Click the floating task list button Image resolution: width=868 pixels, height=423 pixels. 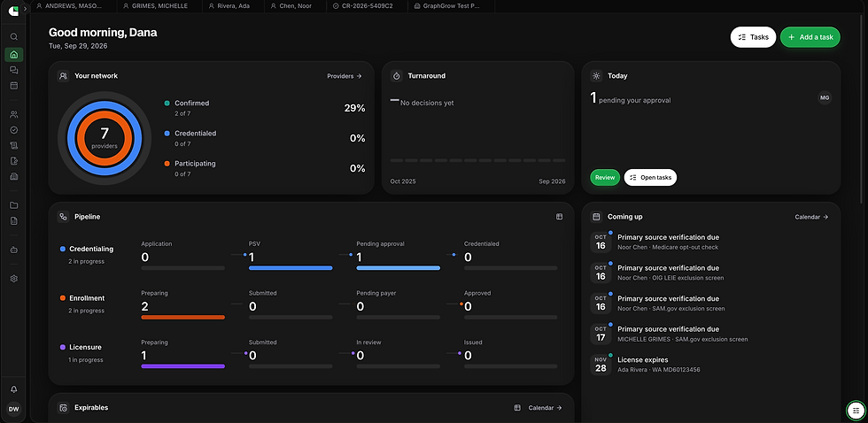point(856,411)
